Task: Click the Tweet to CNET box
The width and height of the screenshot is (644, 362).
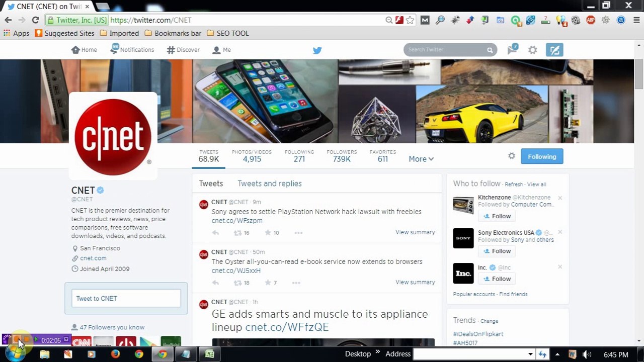Action: 126,298
